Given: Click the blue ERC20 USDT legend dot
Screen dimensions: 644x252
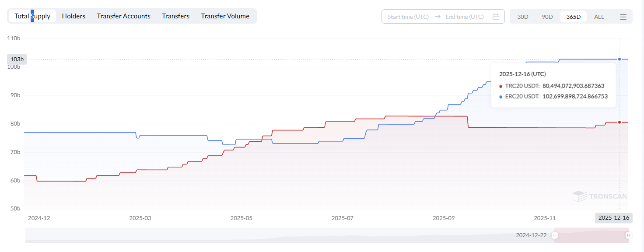Looking at the screenshot, I should click(x=500, y=97).
